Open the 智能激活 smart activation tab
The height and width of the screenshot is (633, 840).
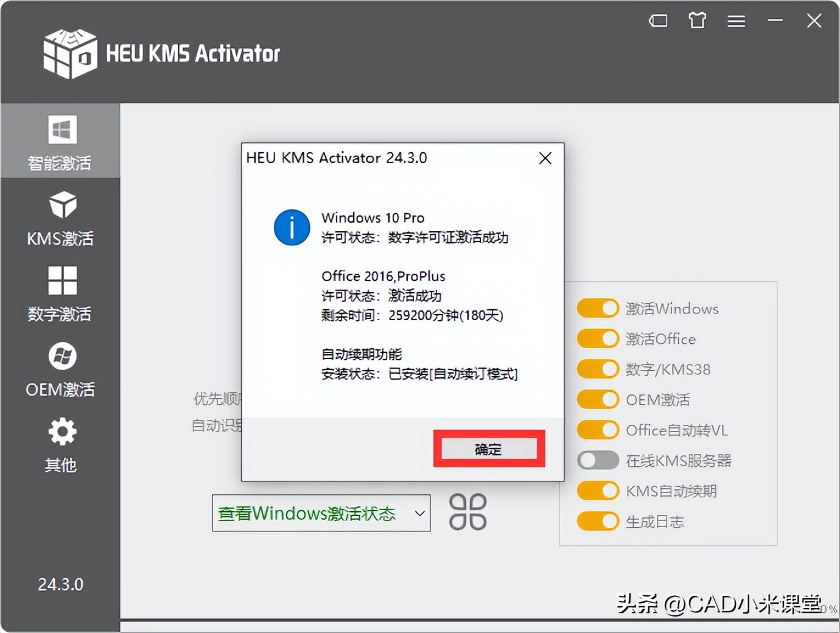click(x=60, y=142)
